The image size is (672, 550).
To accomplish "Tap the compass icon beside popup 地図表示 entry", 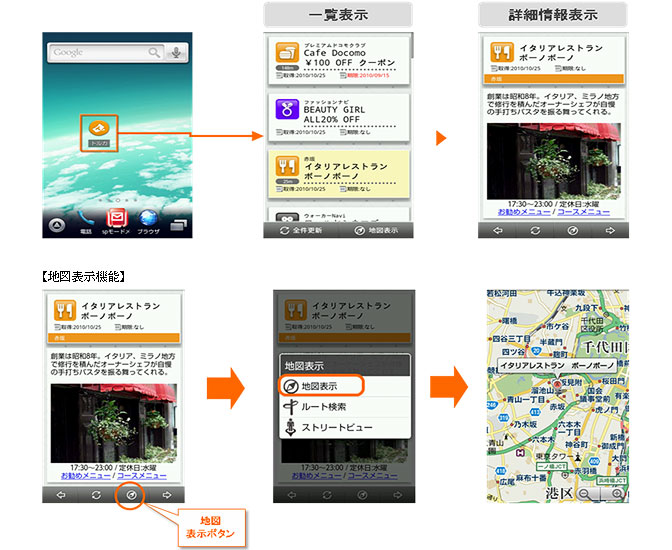I will 291,386.
